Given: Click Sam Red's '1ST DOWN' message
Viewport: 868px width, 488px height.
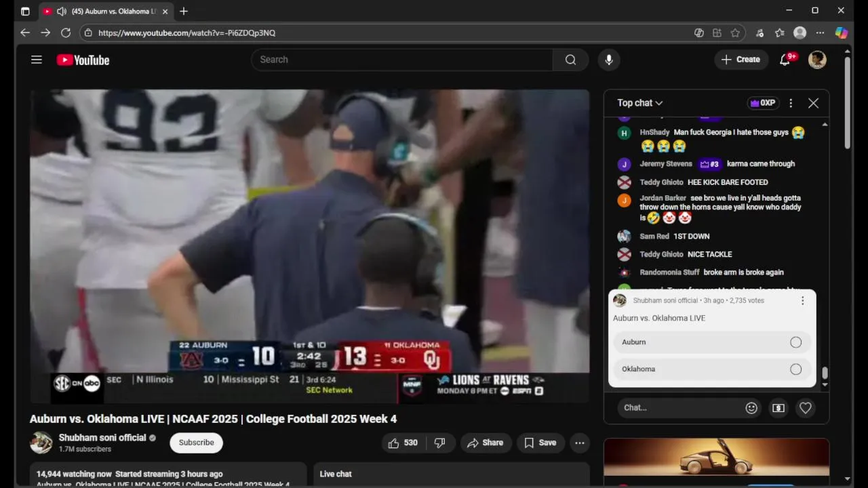Looking at the screenshot, I should pos(691,237).
